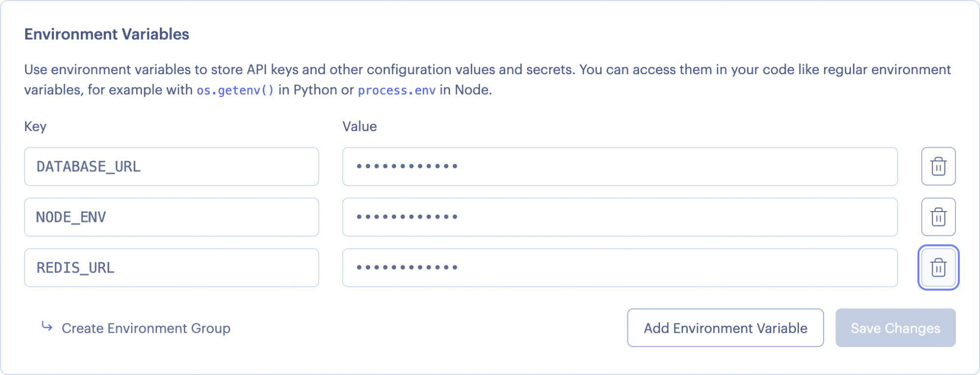Click the Key column label
This screenshot has width=980, height=375.
35,127
